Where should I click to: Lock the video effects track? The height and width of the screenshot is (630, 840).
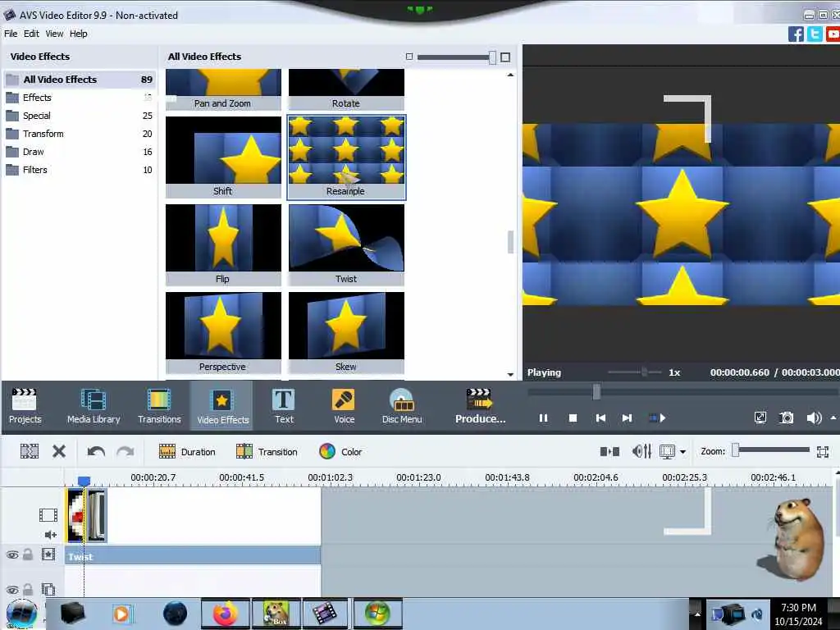(x=28, y=555)
